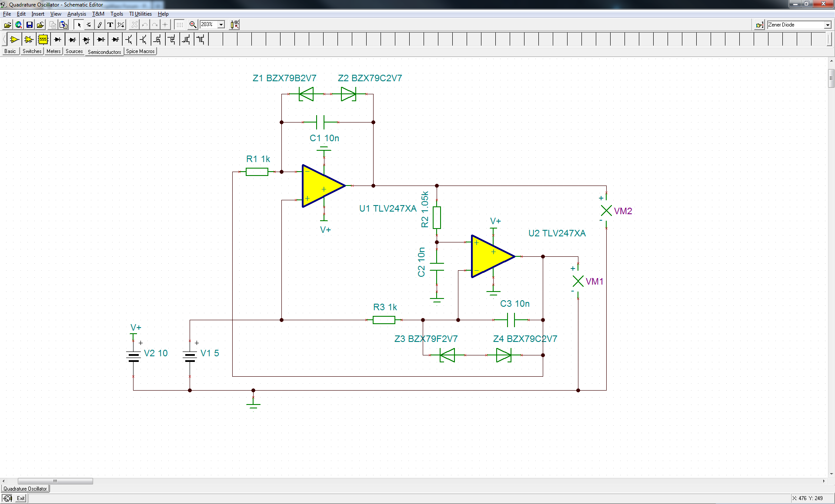This screenshot has height=504, width=835.
Task: Switch to the Spice Macros tab
Action: tap(140, 51)
